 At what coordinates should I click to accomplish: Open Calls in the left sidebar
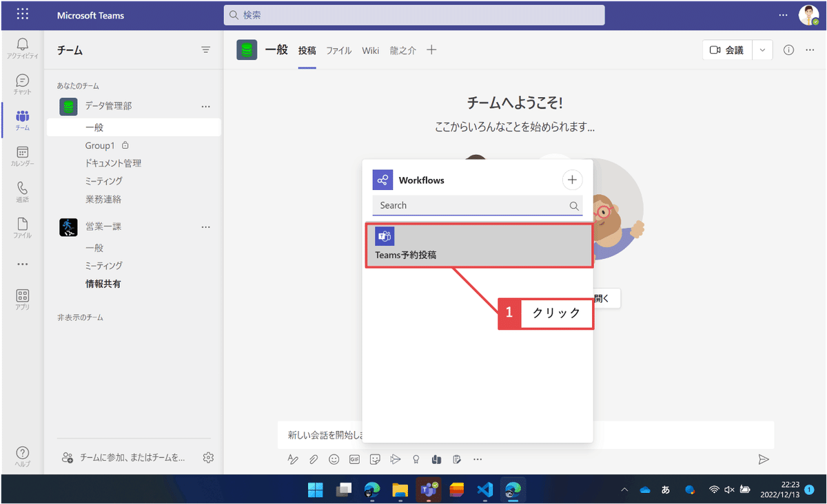[23, 192]
